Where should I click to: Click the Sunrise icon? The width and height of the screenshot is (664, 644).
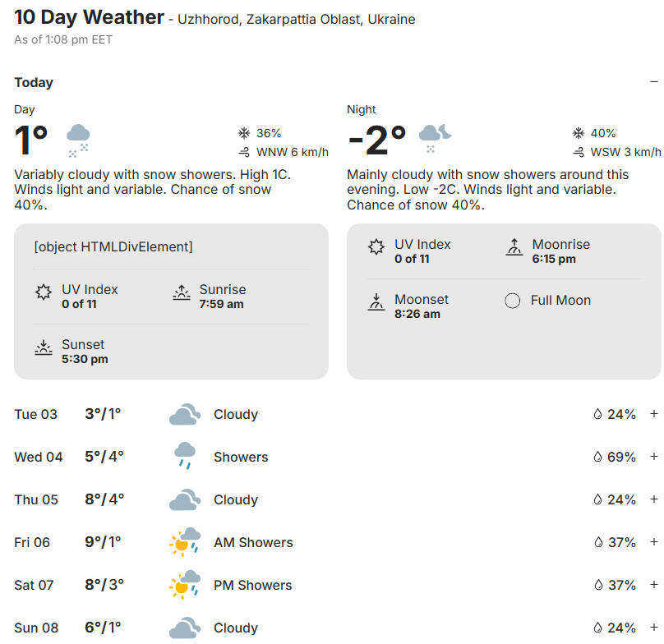pos(182,293)
